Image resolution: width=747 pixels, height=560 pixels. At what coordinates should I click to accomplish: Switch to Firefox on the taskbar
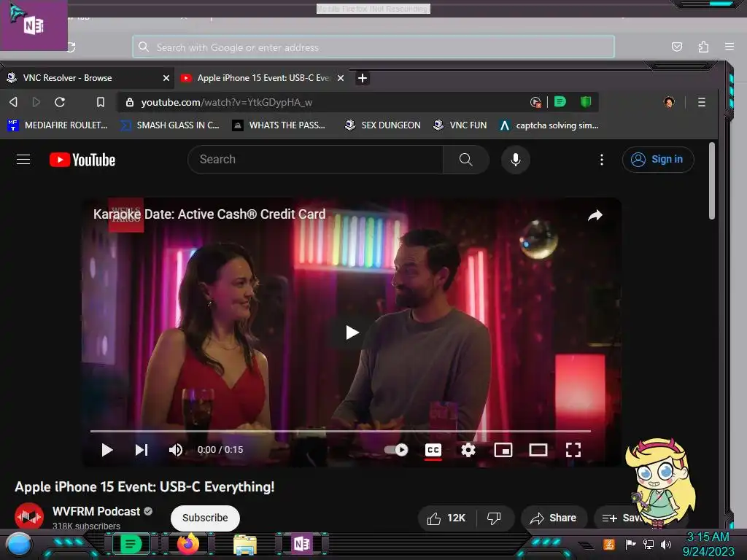coord(187,544)
